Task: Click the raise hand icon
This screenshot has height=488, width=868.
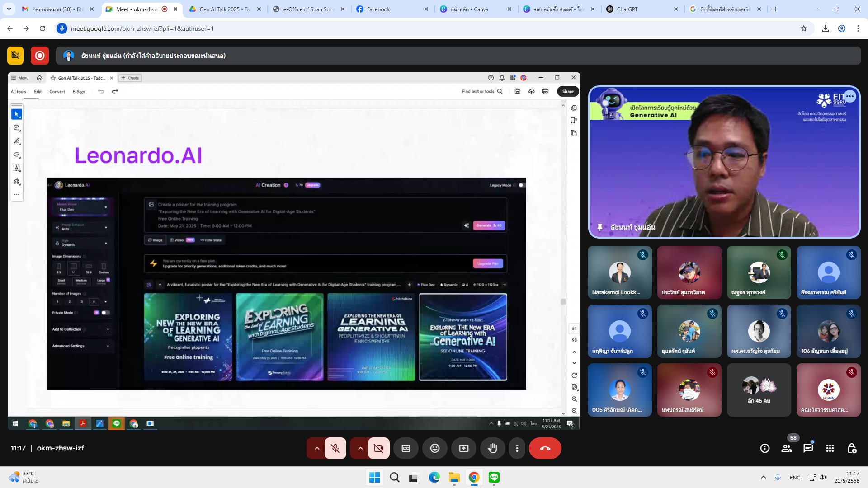Action: click(492, 448)
